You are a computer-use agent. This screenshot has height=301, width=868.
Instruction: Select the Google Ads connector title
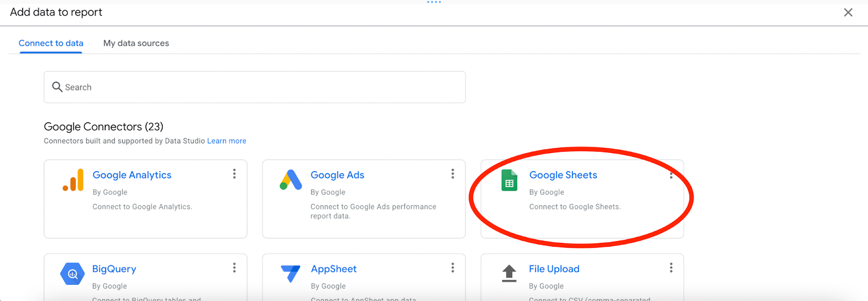tap(337, 175)
